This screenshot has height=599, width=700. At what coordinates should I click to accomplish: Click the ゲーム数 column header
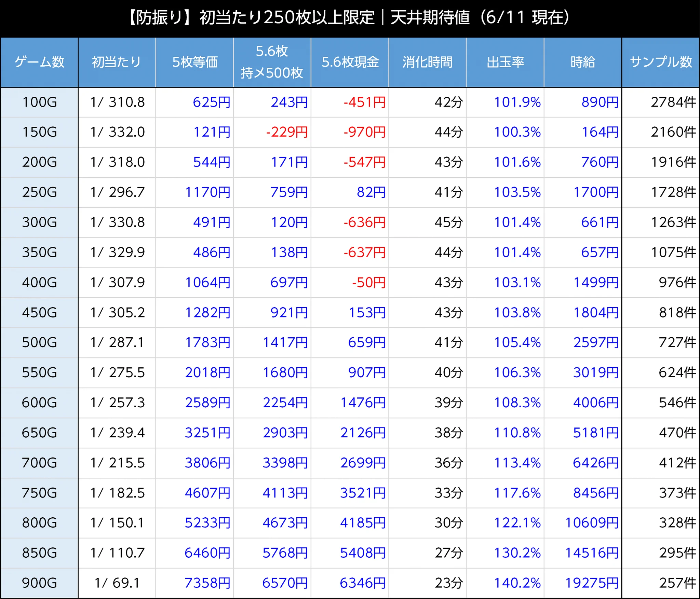(x=39, y=62)
